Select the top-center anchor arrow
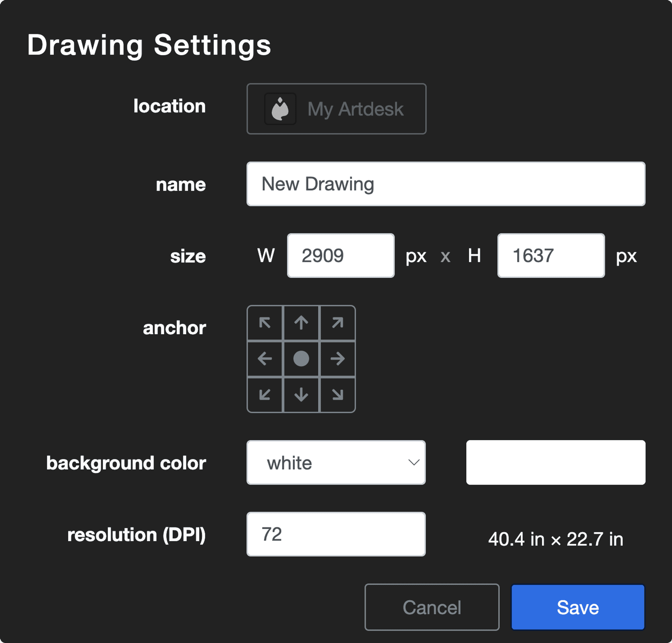The height and width of the screenshot is (643, 672). [x=301, y=323]
